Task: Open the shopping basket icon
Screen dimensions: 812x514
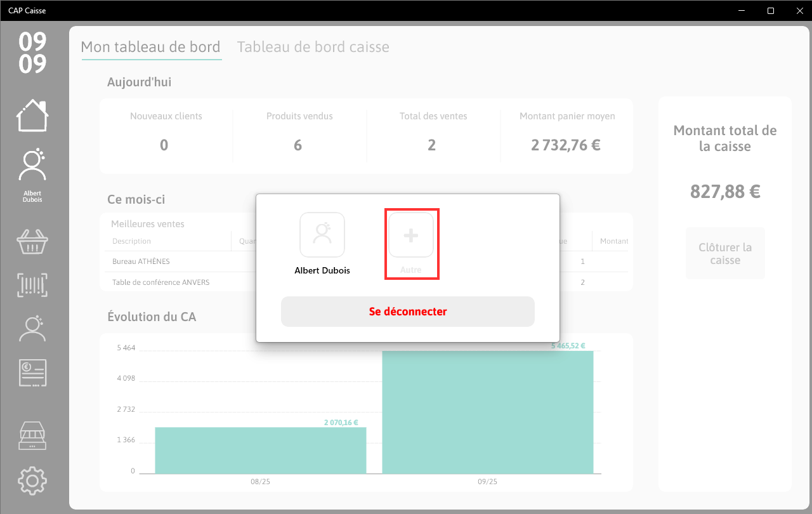Action: coord(32,241)
